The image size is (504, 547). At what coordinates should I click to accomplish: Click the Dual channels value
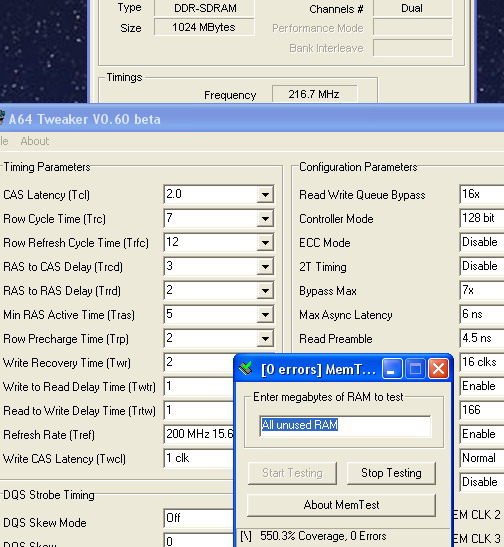click(x=413, y=8)
